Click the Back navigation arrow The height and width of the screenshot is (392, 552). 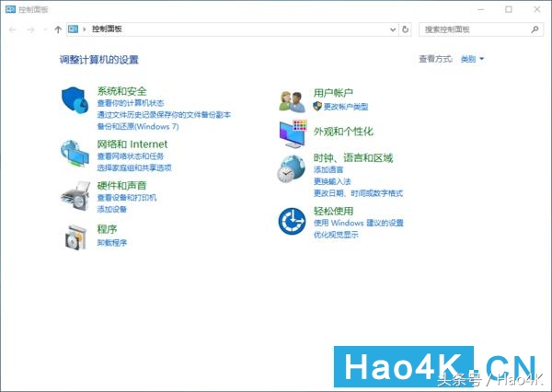pos(13,29)
